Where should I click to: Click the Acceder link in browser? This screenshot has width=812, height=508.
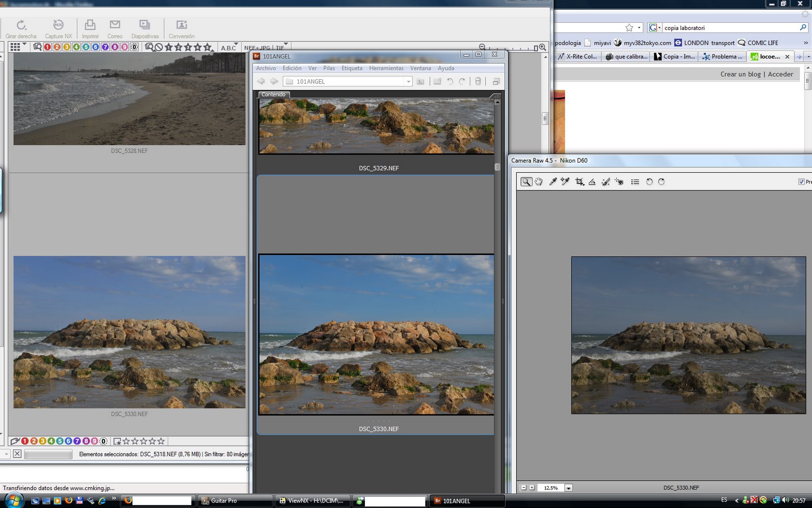781,74
